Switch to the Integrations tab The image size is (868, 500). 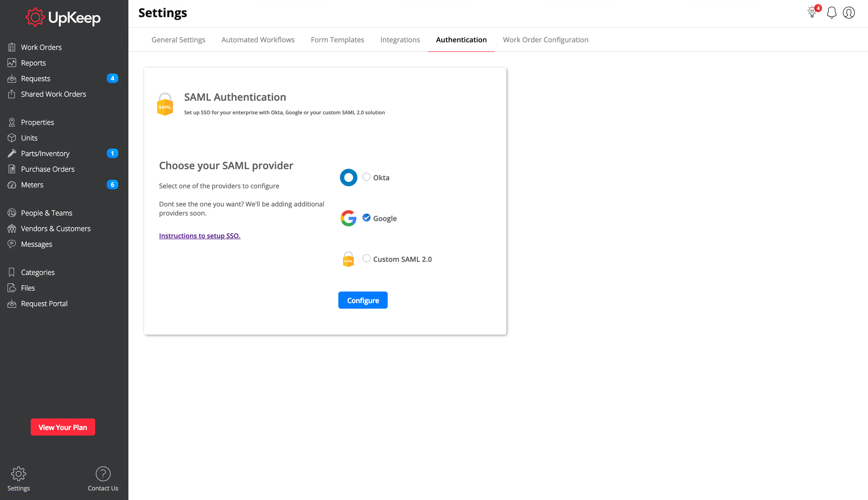tap(400, 40)
